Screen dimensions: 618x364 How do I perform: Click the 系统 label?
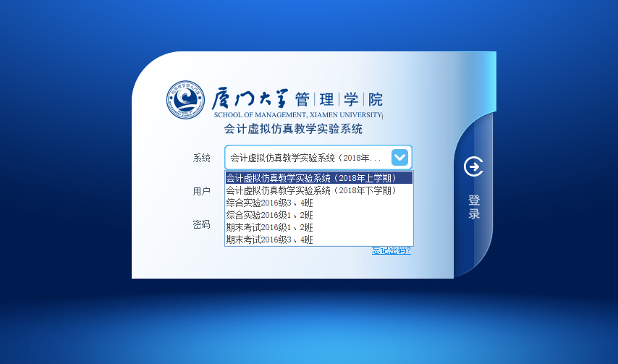pos(201,158)
